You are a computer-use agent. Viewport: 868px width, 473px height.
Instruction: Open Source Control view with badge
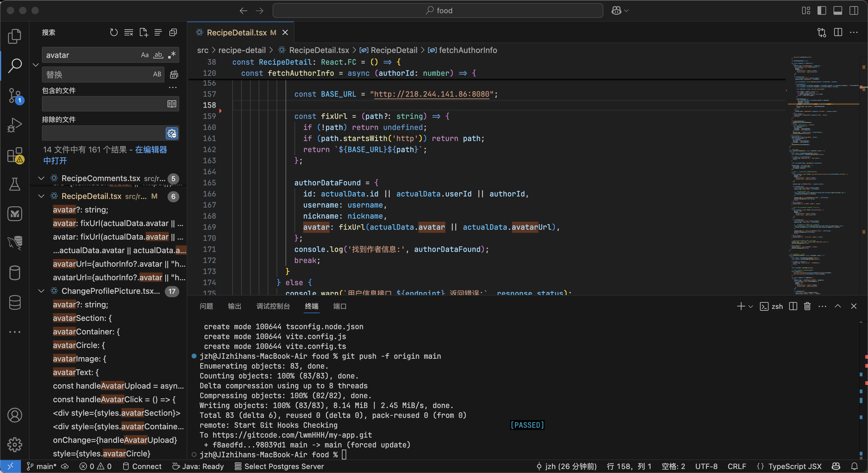pyautogui.click(x=14, y=95)
